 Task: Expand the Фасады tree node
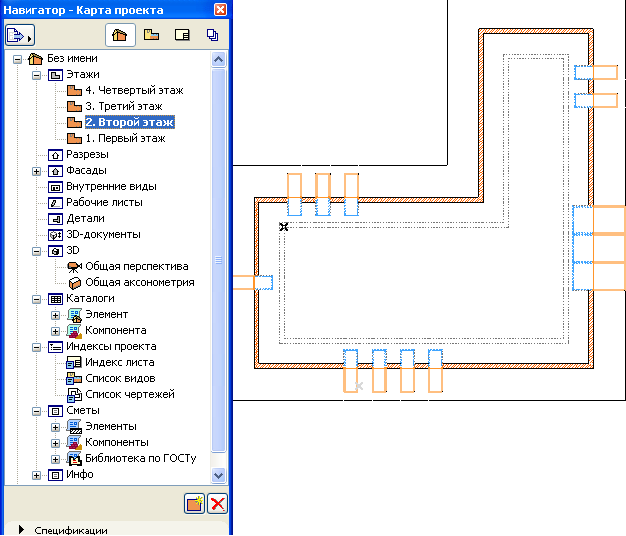37,170
